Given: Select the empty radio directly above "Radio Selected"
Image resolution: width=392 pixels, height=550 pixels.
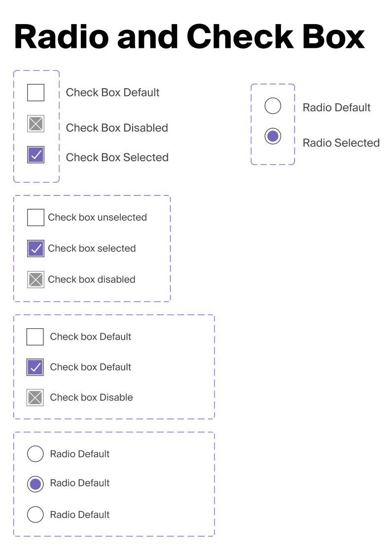Looking at the screenshot, I should point(273,106).
